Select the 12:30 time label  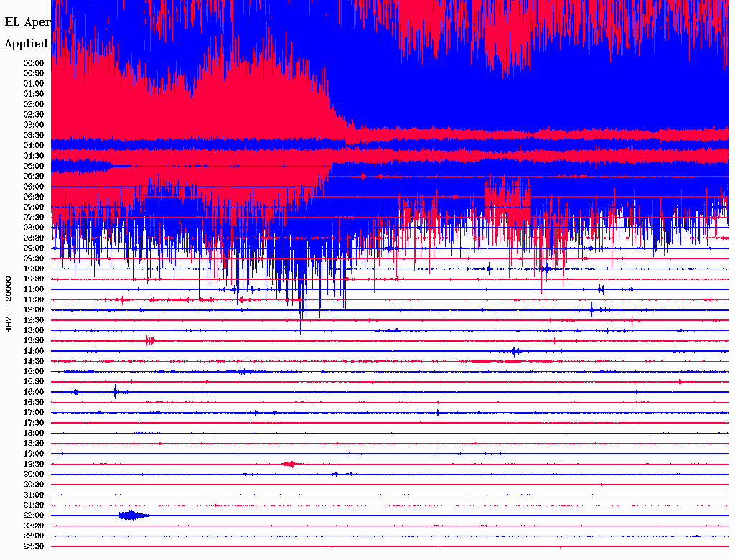click(34, 320)
